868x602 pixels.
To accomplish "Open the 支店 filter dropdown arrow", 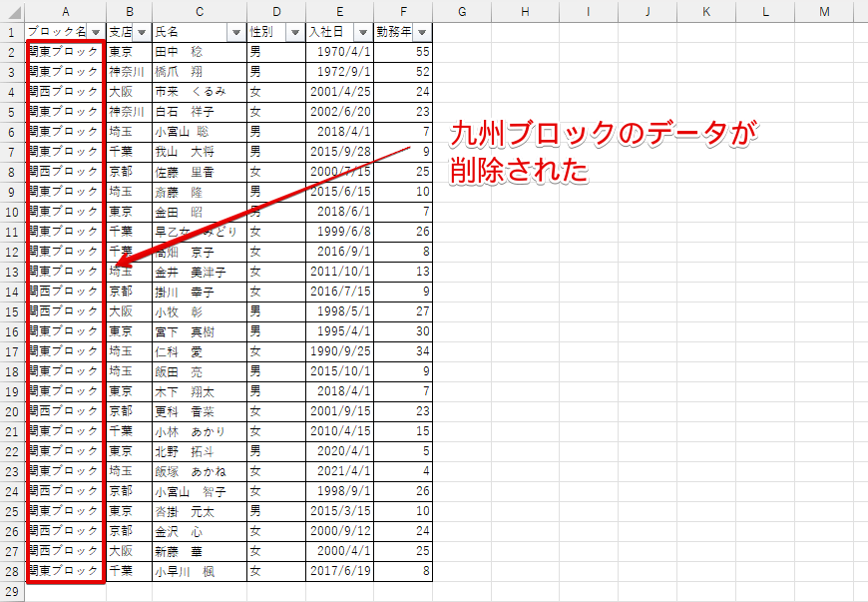I will pyautogui.click(x=142, y=32).
